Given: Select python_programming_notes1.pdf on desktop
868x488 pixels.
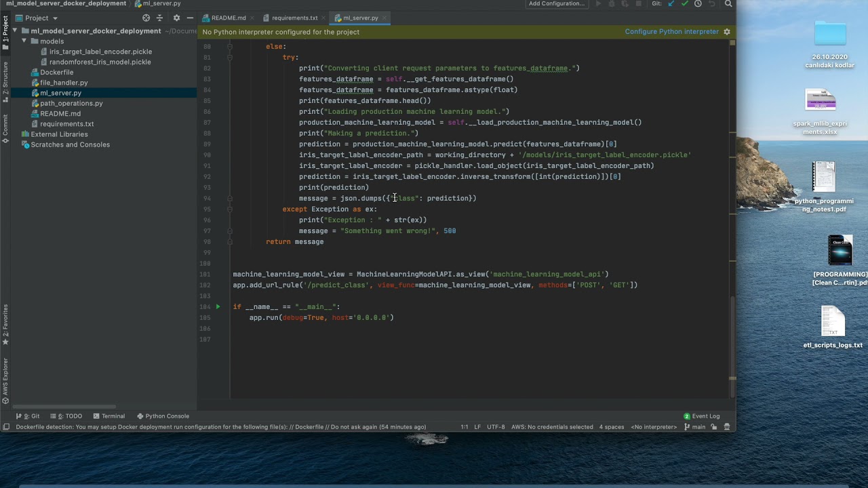Looking at the screenshot, I should tap(824, 186).
